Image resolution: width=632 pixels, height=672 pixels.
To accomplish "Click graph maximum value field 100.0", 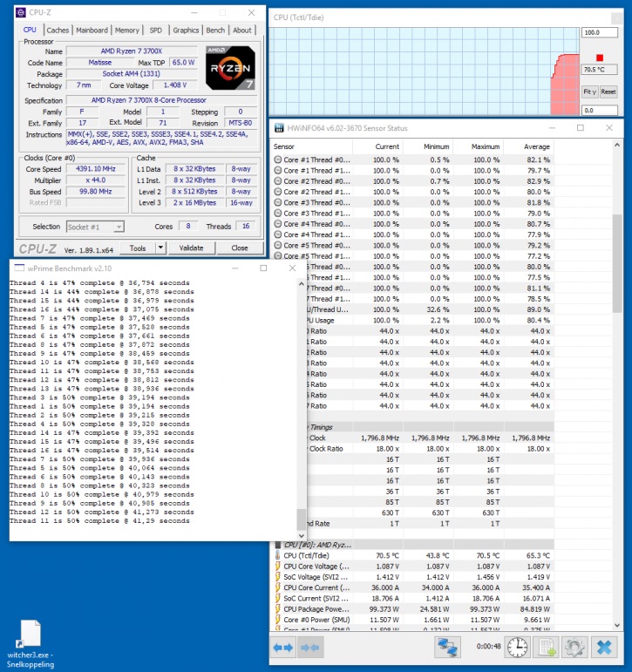I will pyautogui.click(x=599, y=32).
